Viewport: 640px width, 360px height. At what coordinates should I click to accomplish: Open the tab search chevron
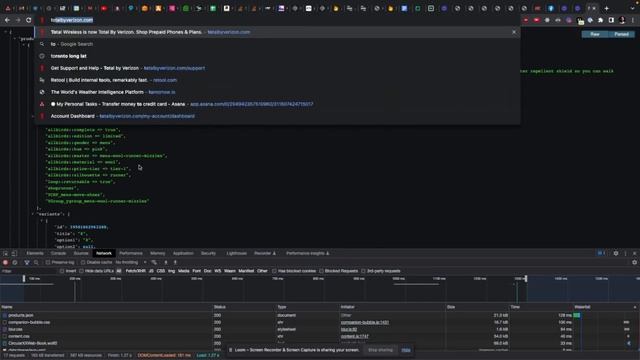[632, 8]
